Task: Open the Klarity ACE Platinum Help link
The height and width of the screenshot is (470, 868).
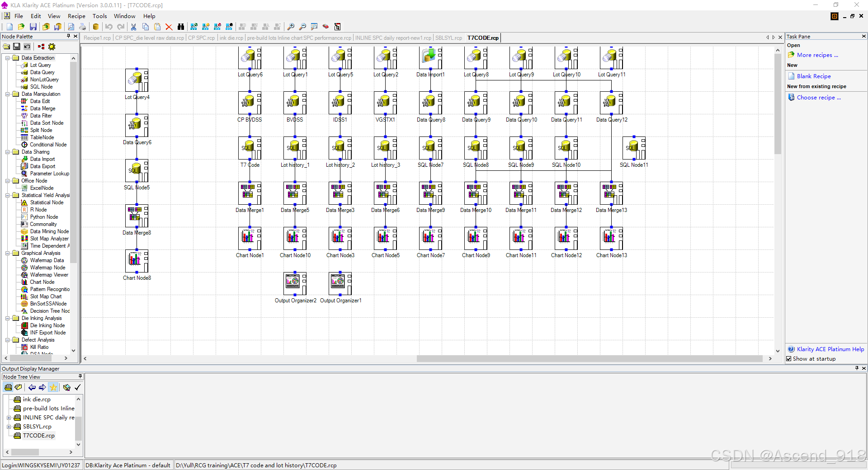Action: [830, 349]
